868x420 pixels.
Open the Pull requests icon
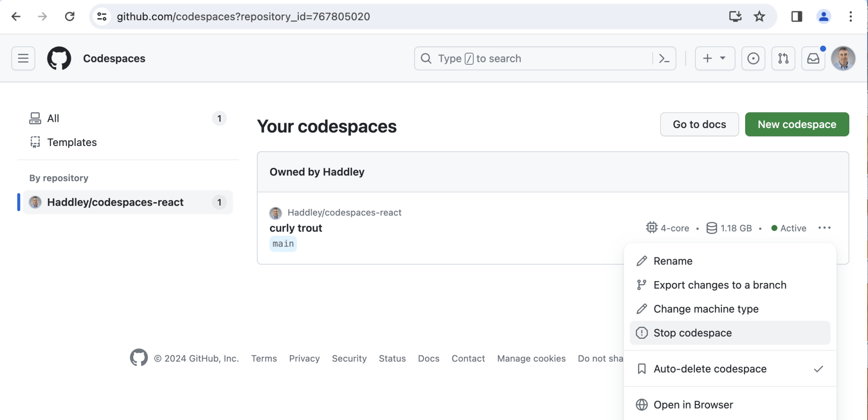click(783, 59)
